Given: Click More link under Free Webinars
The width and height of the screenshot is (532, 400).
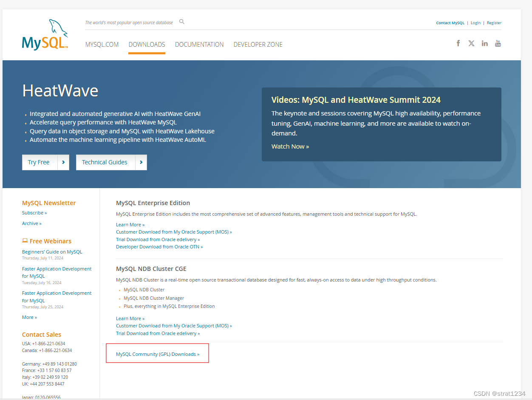Looking at the screenshot, I should (29, 317).
